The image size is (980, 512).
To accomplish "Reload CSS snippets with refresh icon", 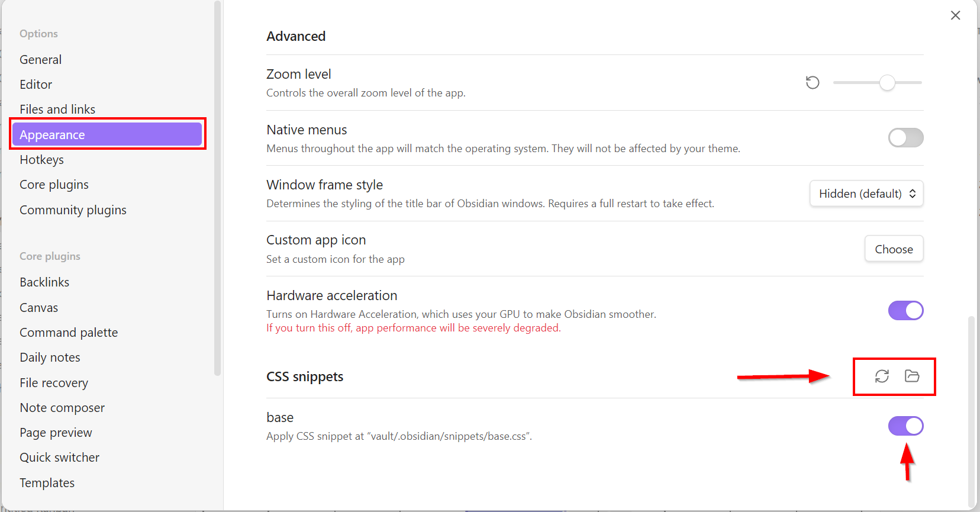I will click(882, 376).
